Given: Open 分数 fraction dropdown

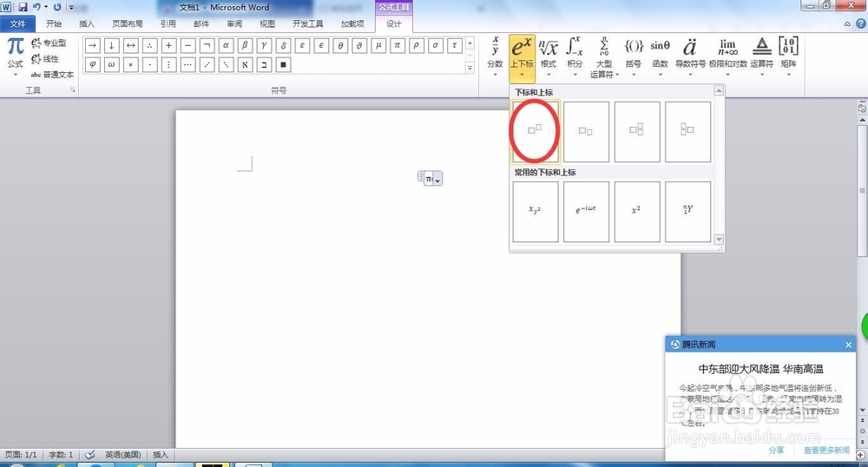Looking at the screenshot, I should point(495,57).
